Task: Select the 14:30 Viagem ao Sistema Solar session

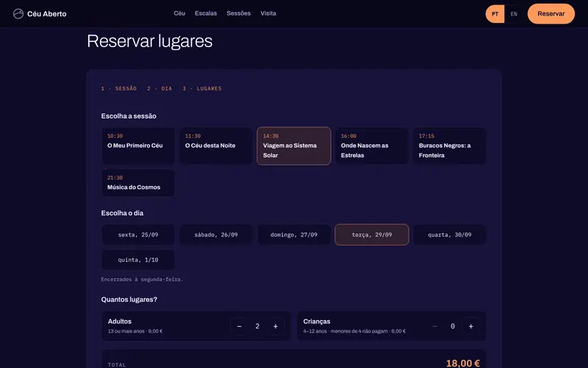Action: pyautogui.click(x=294, y=146)
